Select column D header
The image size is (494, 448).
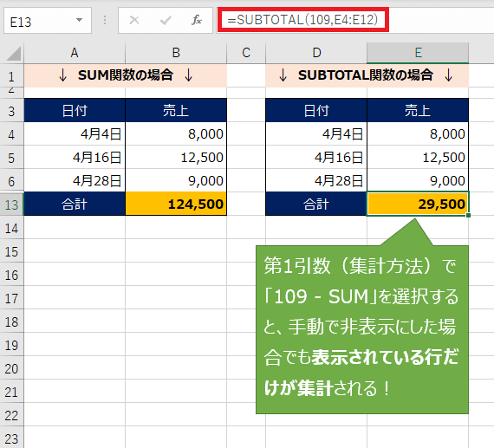coord(316,53)
